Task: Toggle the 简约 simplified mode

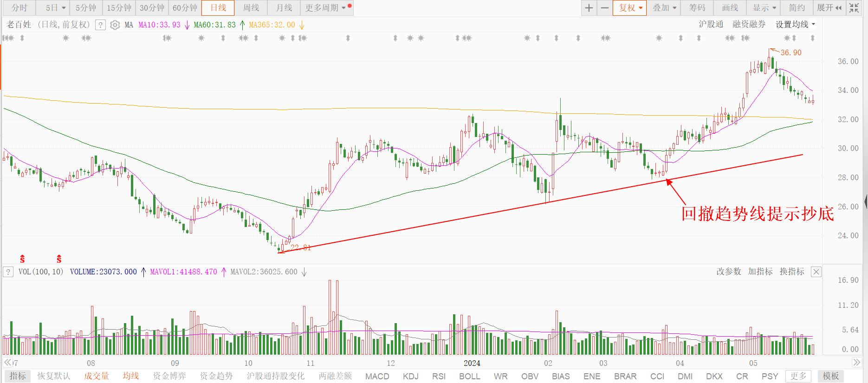Action: [x=797, y=8]
